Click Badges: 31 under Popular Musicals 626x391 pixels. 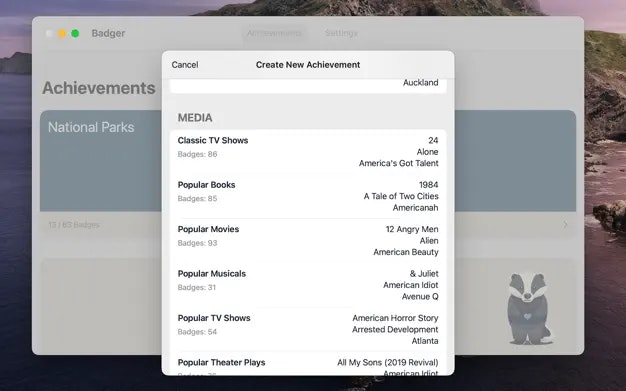196,287
